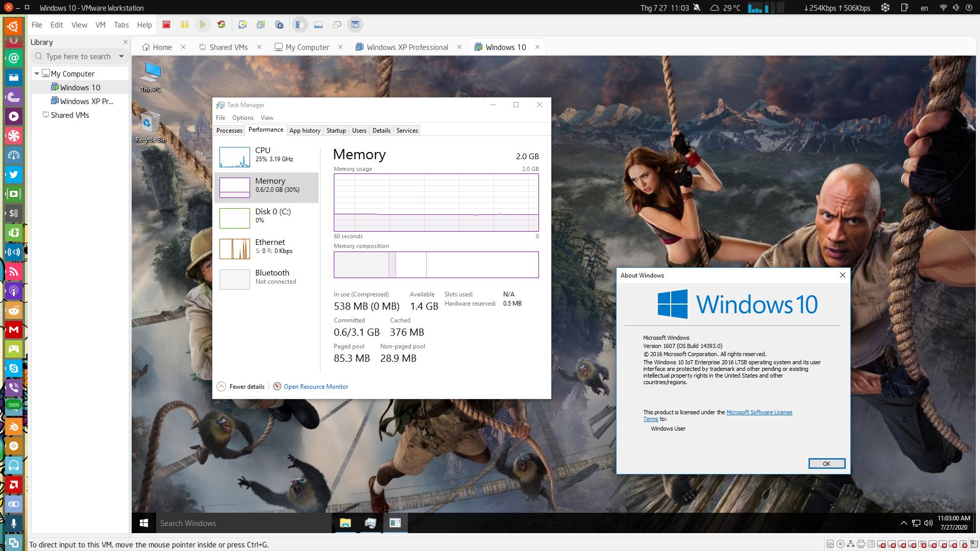Open VMware File menu
This screenshot has height=551, width=980.
click(37, 24)
